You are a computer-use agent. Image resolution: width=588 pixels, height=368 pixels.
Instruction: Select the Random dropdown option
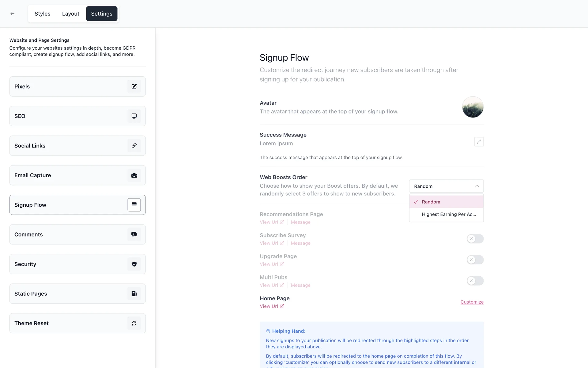click(446, 202)
